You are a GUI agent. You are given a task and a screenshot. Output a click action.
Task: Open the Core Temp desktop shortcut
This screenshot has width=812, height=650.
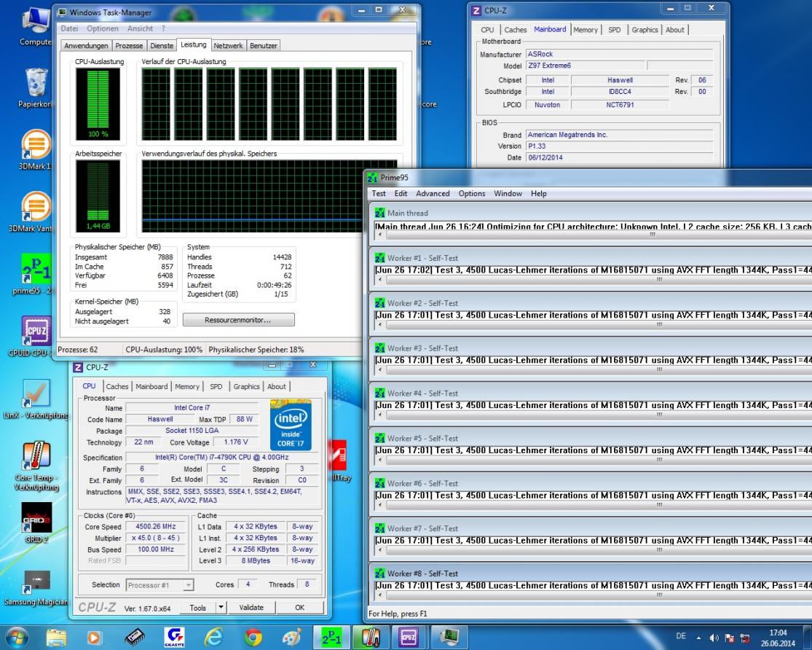tap(35, 466)
